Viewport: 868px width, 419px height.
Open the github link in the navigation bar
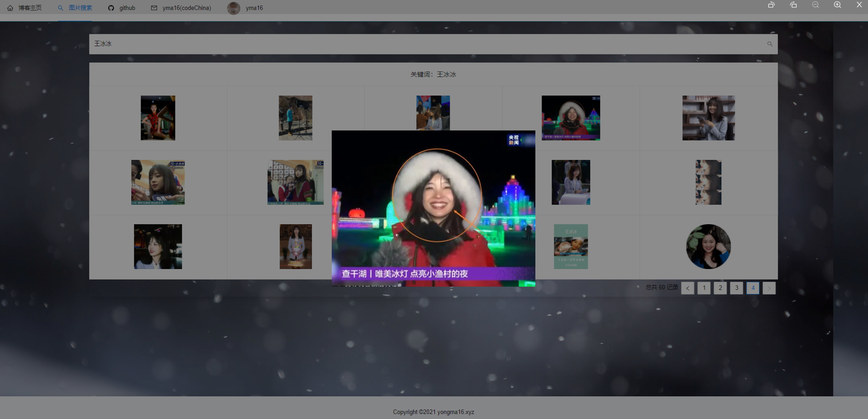pos(122,8)
